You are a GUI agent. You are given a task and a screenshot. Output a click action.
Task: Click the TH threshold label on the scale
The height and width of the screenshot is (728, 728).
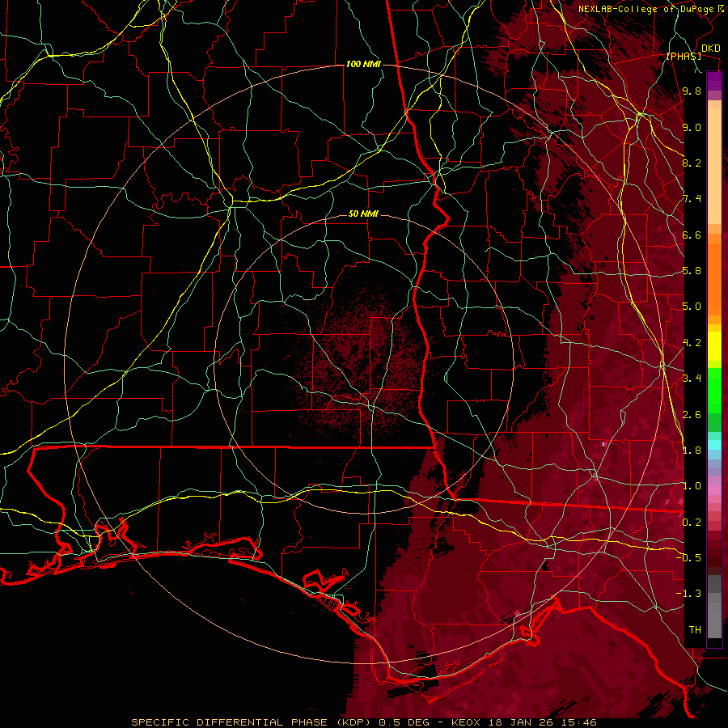click(x=695, y=630)
